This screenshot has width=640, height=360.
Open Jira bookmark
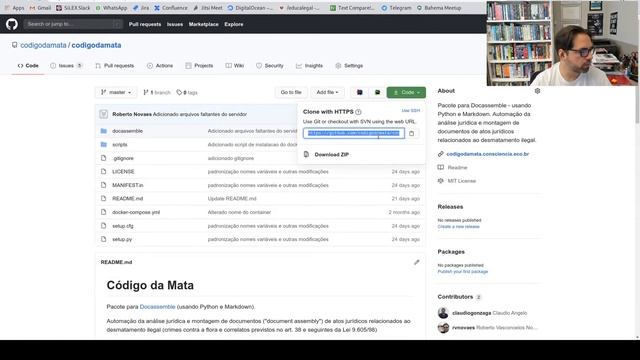click(x=141, y=8)
